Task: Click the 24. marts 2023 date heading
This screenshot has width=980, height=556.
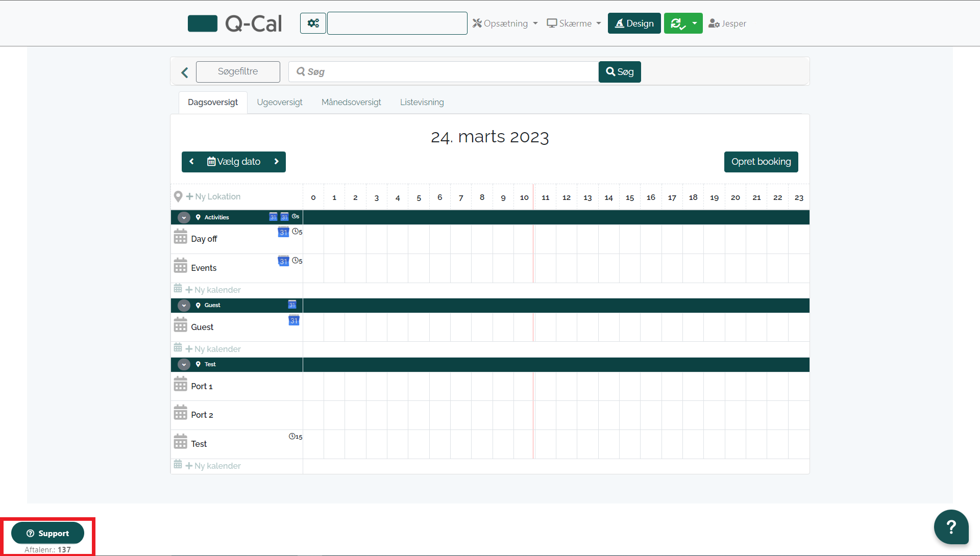Action: click(x=490, y=137)
